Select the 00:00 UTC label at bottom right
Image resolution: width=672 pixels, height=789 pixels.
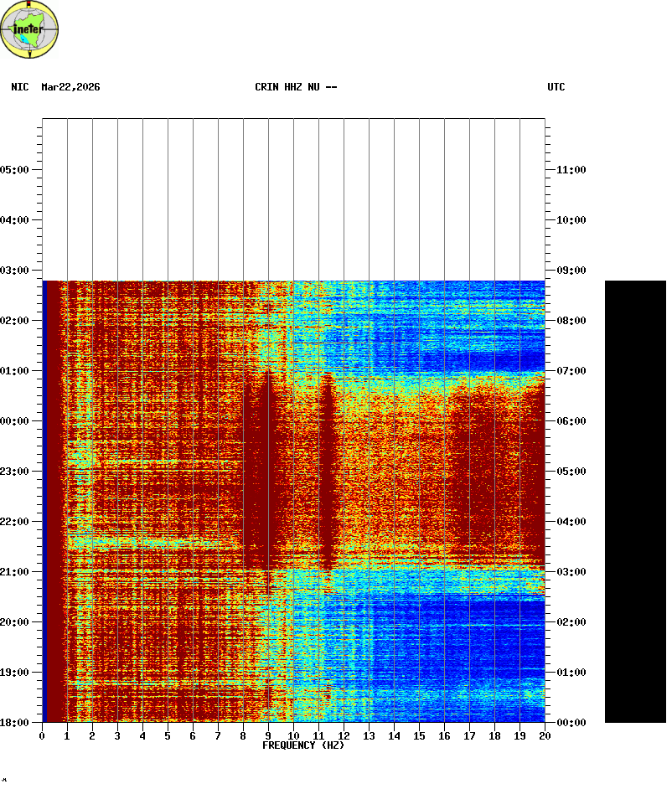(x=571, y=723)
